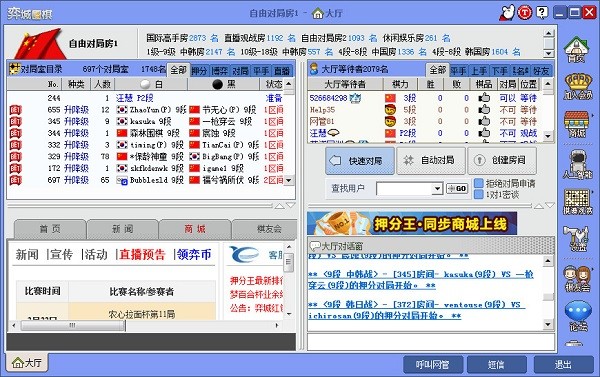Screen dimensions: 600x377
Task: Select the 博弈 tab in room list
Action: pos(220,71)
